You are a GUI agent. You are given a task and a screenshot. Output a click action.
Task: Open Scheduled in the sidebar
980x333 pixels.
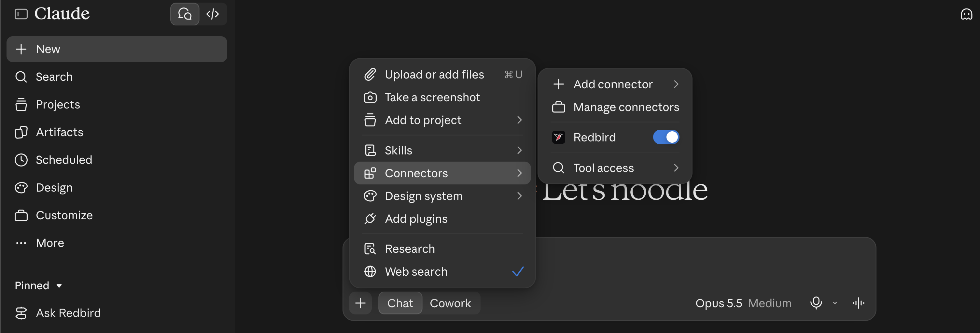pos(117,160)
